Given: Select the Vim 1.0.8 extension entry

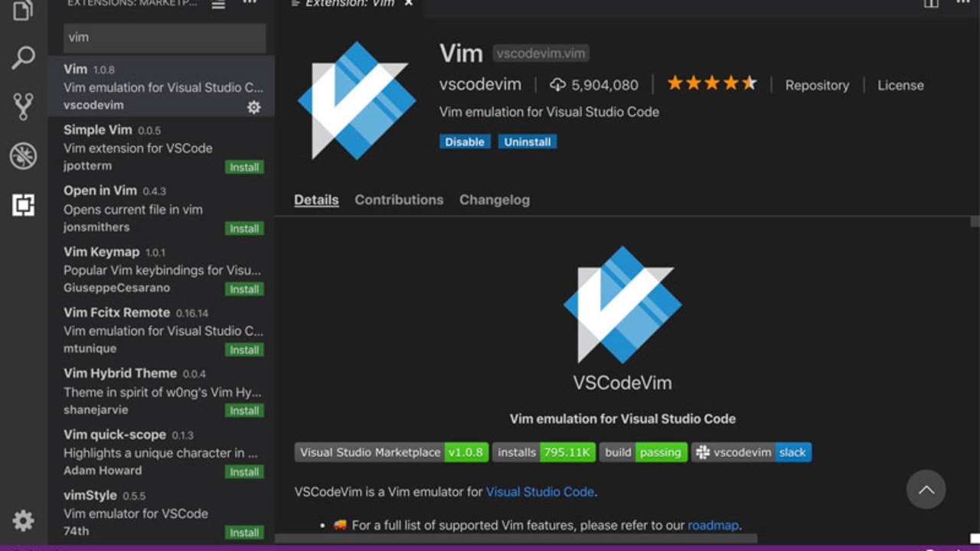Looking at the screenshot, I should pyautogui.click(x=162, y=86).
